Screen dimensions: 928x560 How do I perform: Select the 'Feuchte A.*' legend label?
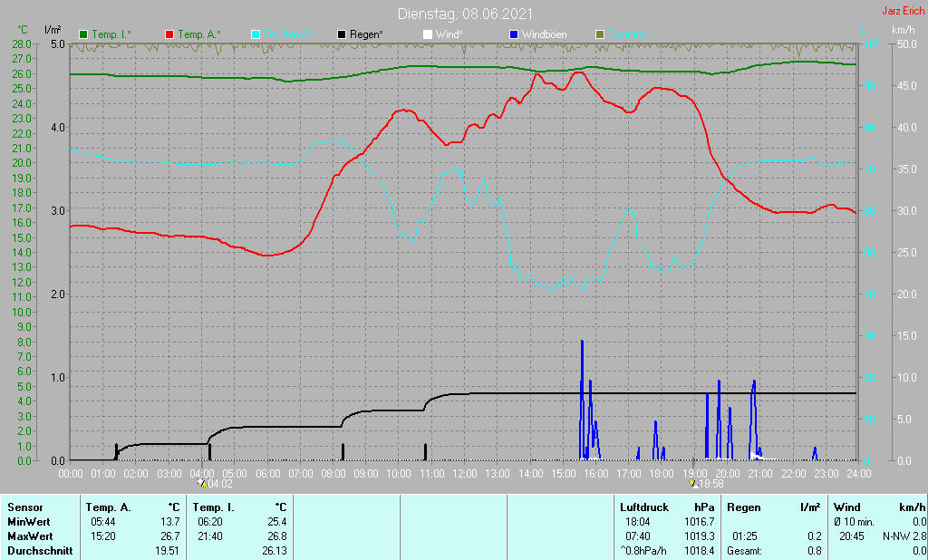(289, 34)
